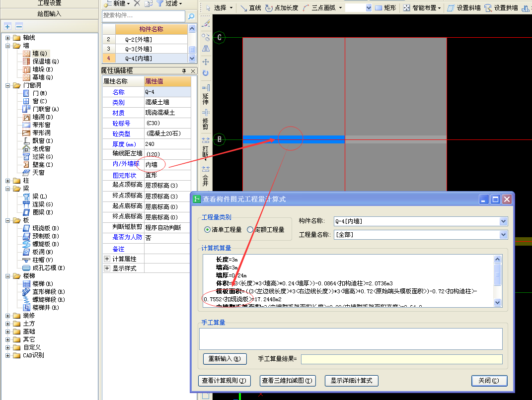Screen dimensions: 532x400
Task: Click the delete X icon in the component toolbar
Action: pos(137,3)
